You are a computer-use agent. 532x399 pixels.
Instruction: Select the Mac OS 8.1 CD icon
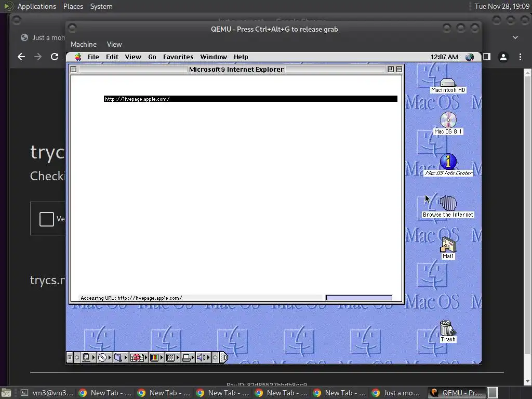click(448, 124)
